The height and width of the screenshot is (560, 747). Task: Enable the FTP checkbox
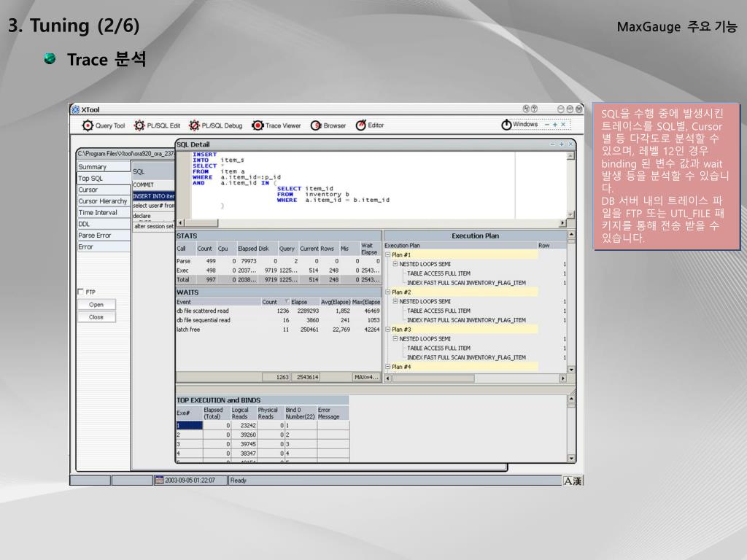(80, 292)
